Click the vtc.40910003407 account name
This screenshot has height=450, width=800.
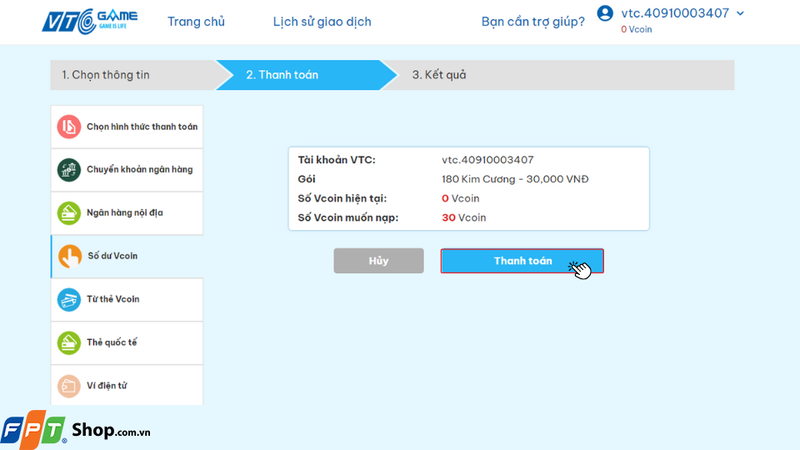click(x=675, y=13)
